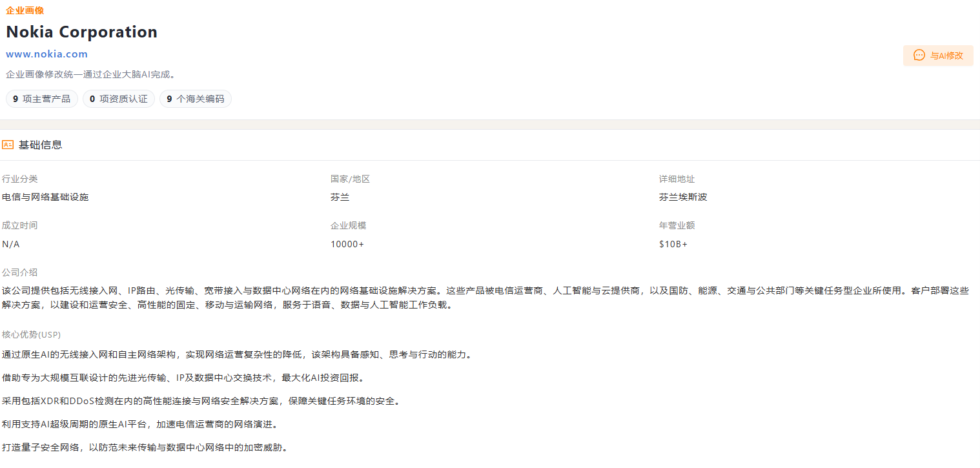Click the chat bubble icon in 与AI修改 button
This screenshot has height=468, width=980.
(919, 56)
